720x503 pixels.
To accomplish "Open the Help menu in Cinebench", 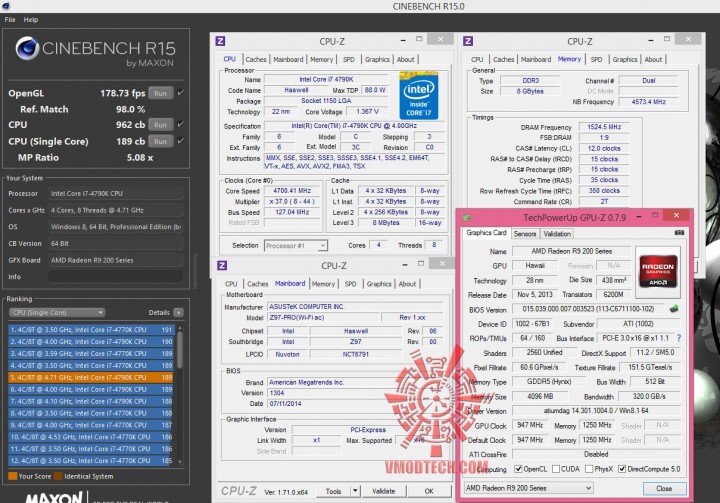I will tap(31, 20).
